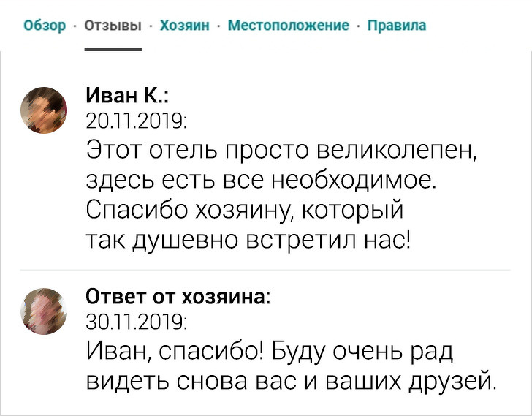Screen dimensions: 532x416
Task: Open the Правила tab
Action: tap(396, 26)
